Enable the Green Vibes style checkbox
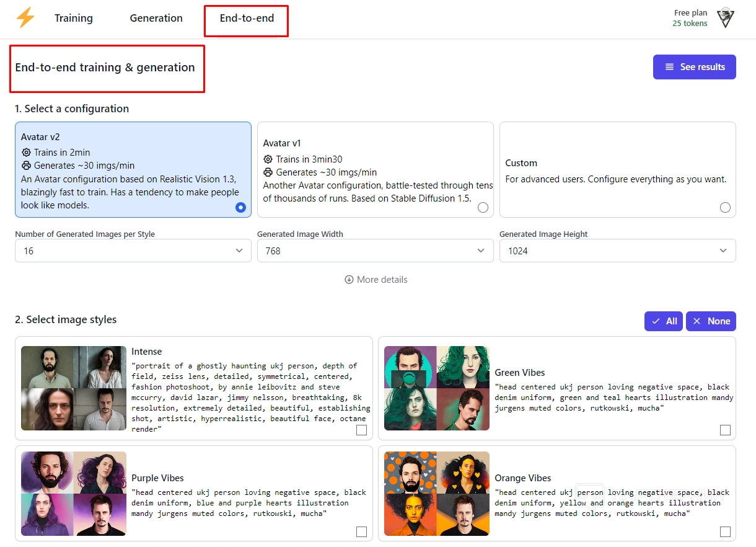The image size is (756, 547). coord(725,430)
